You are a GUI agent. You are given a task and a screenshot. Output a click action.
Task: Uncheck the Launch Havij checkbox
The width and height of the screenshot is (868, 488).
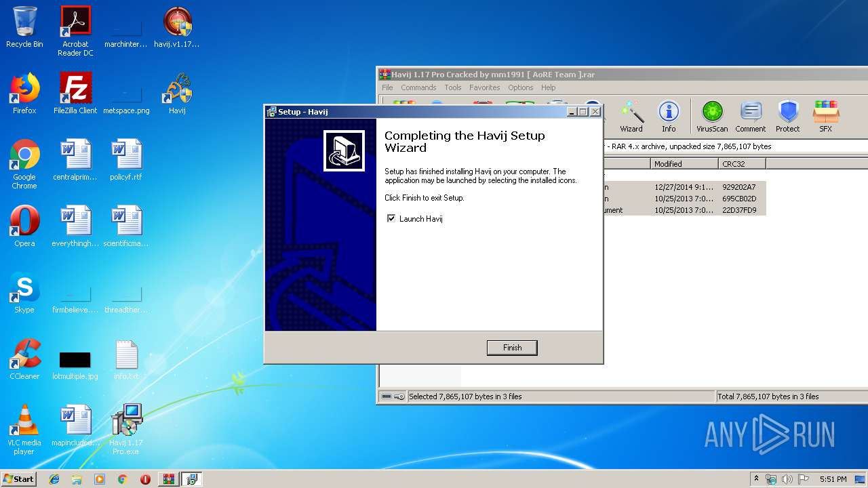pos(391,218)
